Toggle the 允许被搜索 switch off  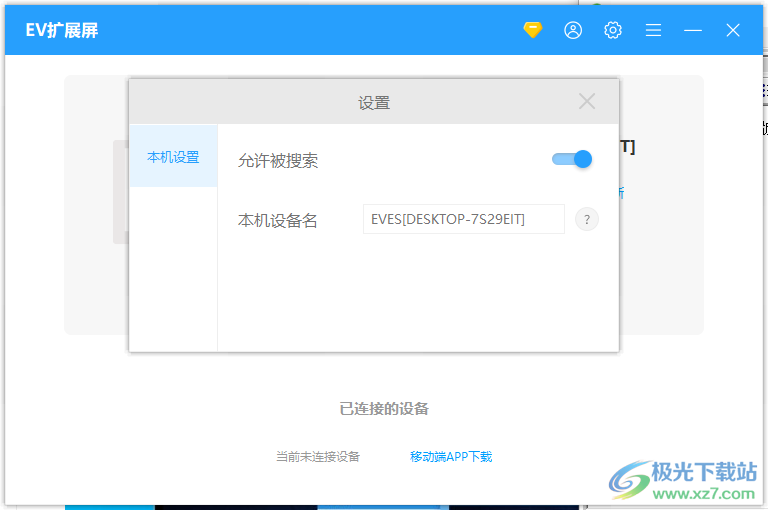pyautogui.click(x=572, y=159)
